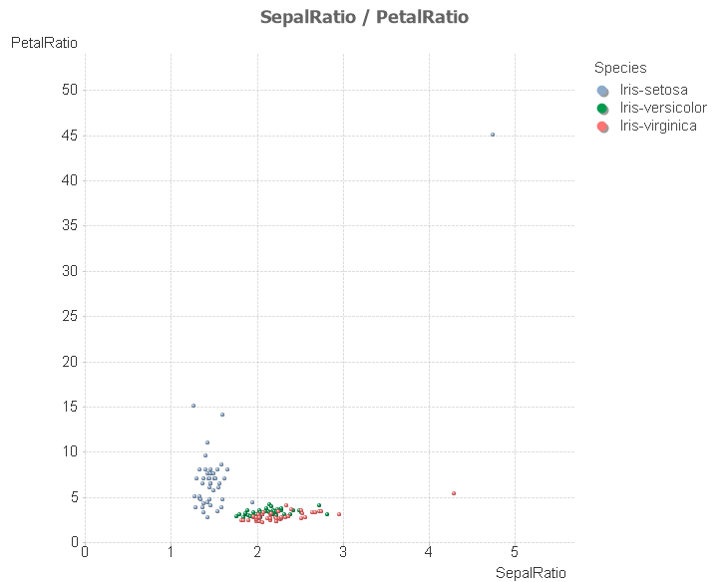The image size is (728, 582).
Task: Click the 5 tick label on x-axis
Action: click(515, 551)
